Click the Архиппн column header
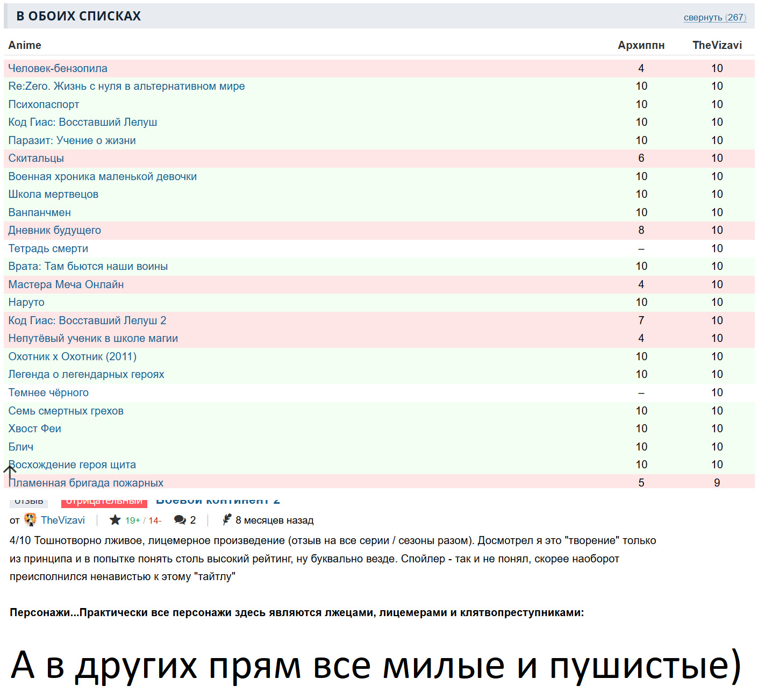 click(x=641, y=45)
